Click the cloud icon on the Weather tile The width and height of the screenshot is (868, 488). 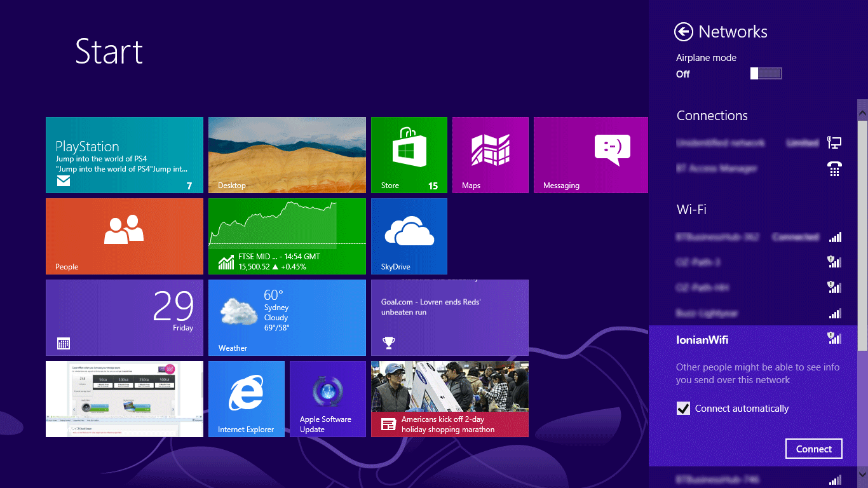239,312
